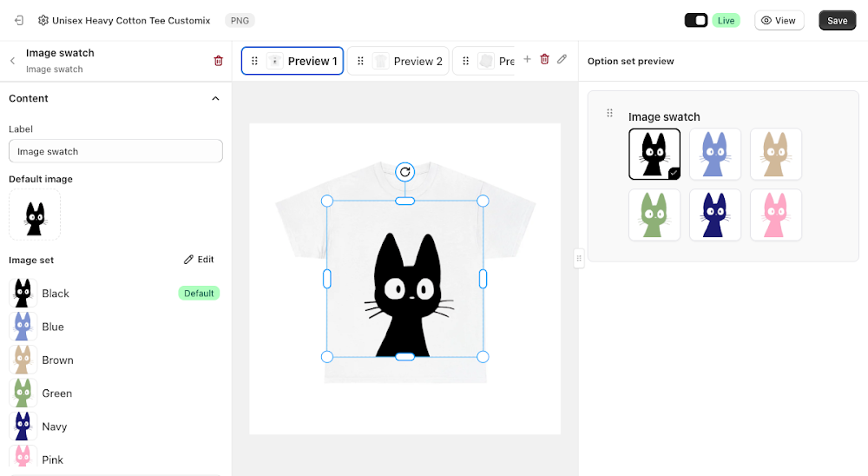
Task: Toggle the Live status switch
Action: click(696, 21)
